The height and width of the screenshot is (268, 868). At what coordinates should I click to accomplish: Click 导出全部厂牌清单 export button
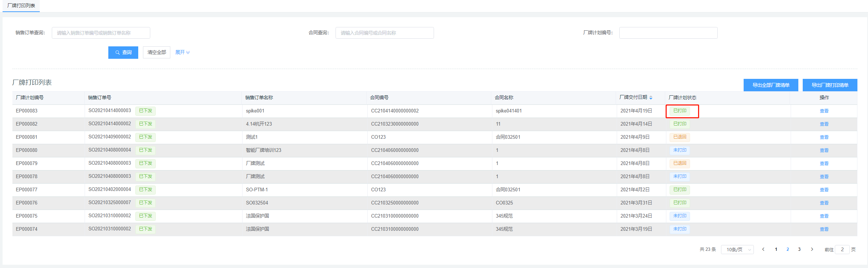(771, 85)
